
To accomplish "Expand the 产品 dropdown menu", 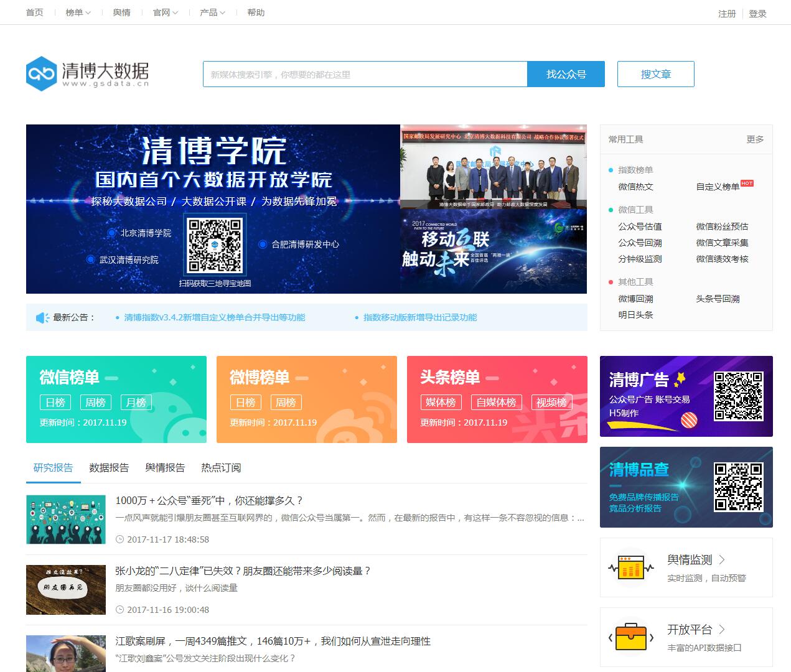I will (212, 12).
